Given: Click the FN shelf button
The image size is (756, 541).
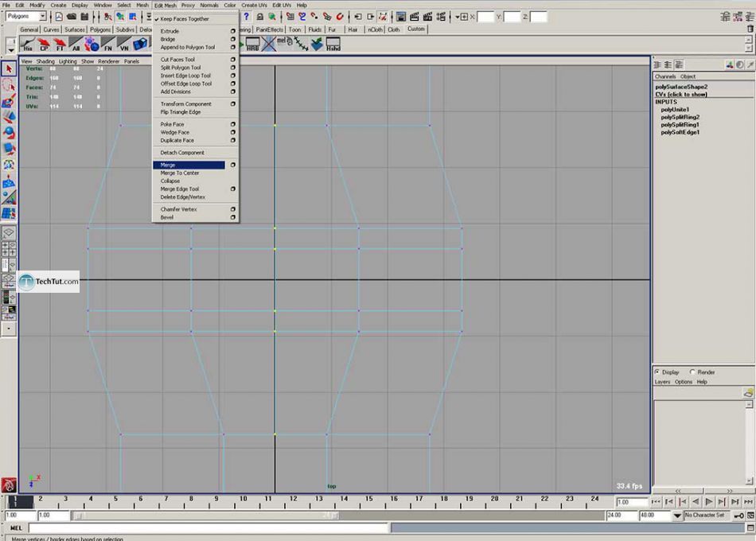Looking at the screenshot, I should (107, 45).
